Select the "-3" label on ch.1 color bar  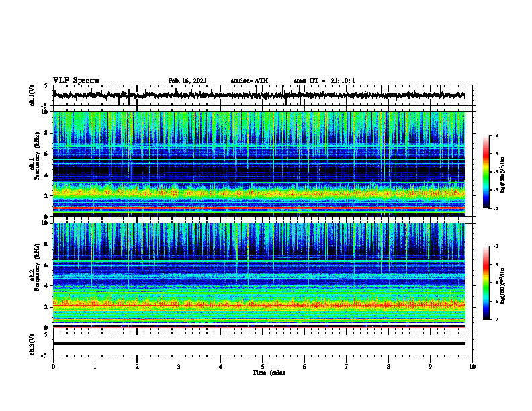[x=495, y=136]
